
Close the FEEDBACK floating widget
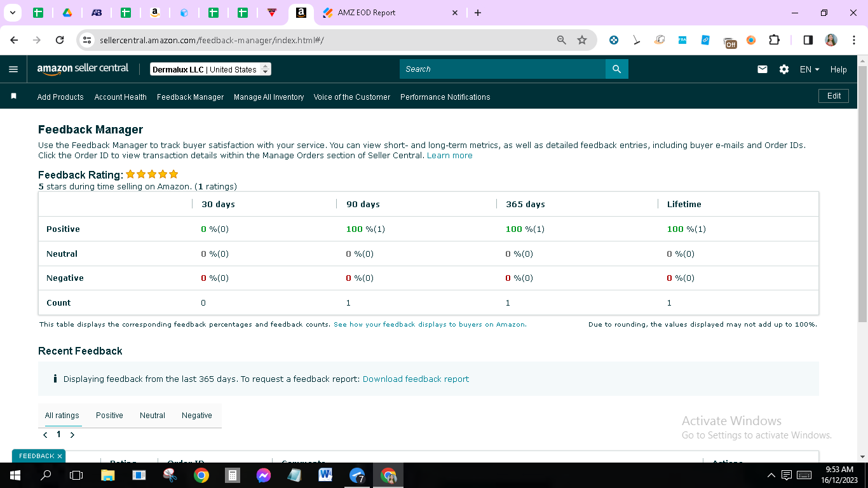(x=60, y=456)
